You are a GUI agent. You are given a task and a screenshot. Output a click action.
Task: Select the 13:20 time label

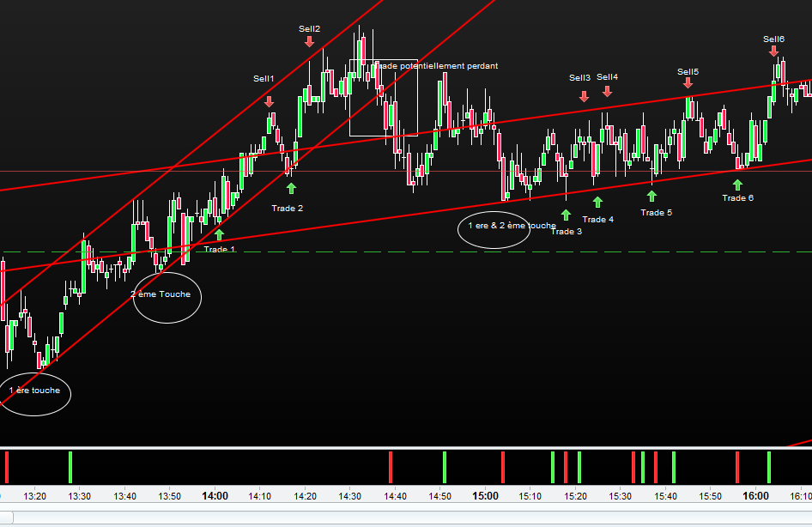pos(34,496)
